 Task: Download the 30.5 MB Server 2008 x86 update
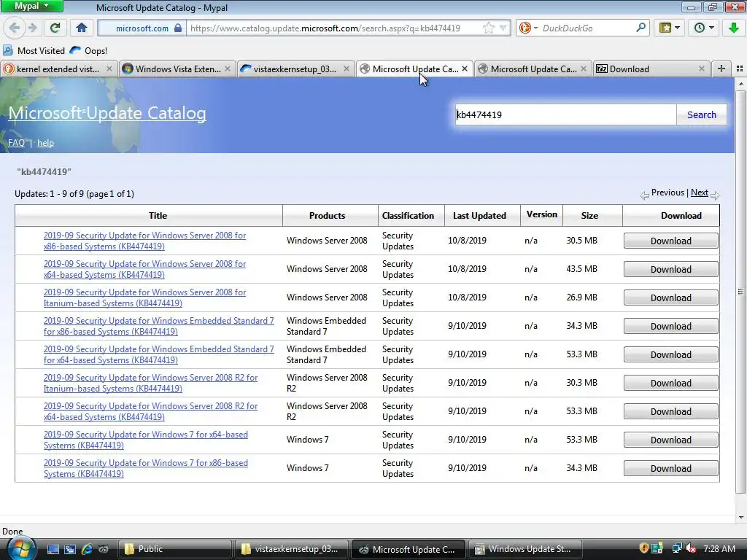(671, 241)
